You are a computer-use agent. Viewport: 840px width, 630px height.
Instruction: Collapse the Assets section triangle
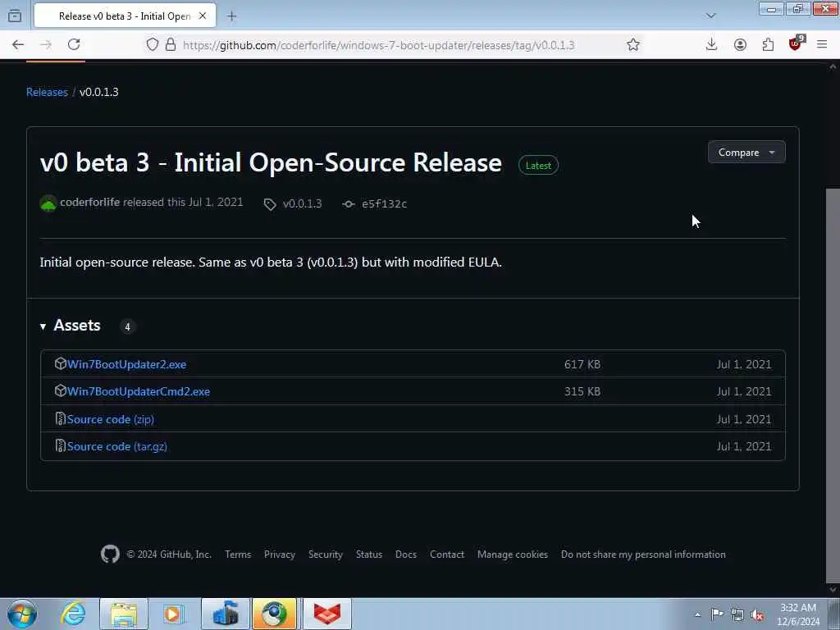point(43,326)
